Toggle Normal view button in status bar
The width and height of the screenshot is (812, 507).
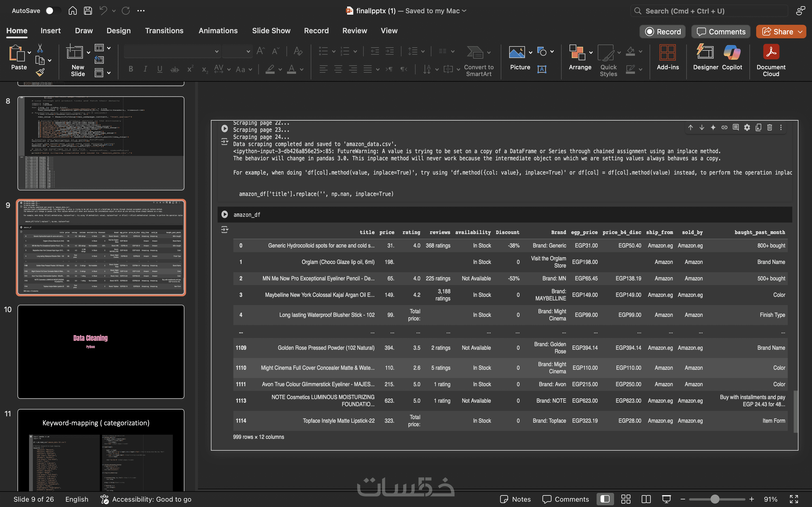[x=605, y=499]
